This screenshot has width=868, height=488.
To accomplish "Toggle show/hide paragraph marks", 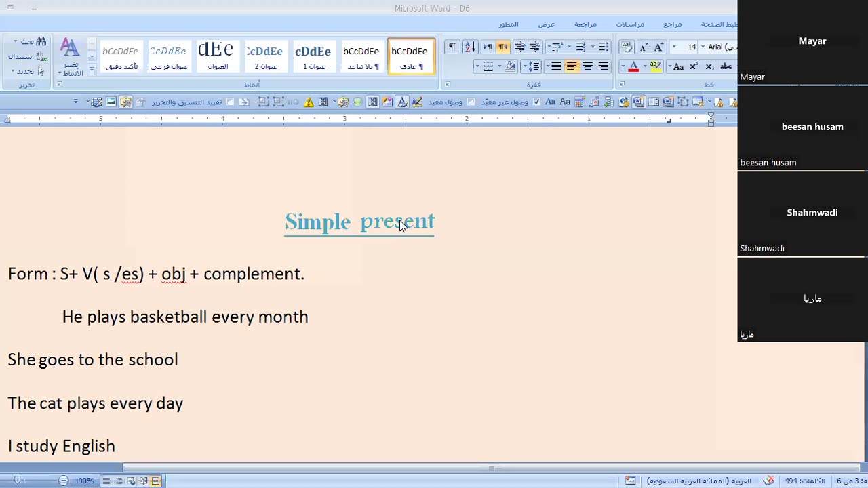I will [452, 47].
